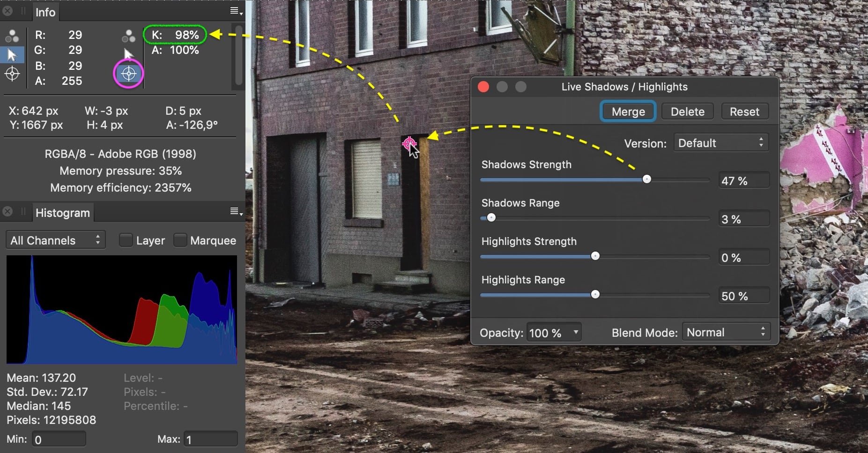Click the Shadows Range slider handle
This screenshot has width=868, height=453.
pos(491,218)
